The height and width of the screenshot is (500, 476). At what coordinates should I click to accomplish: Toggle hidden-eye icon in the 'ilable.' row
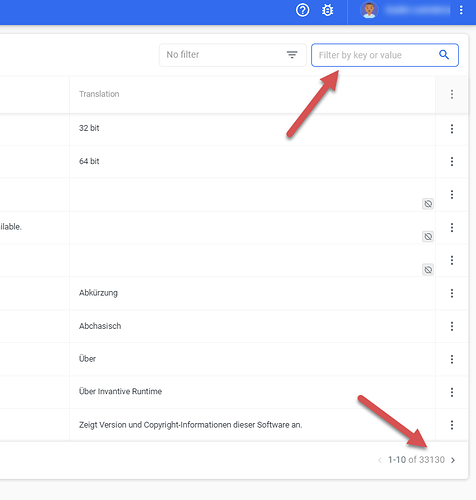click(428, 237)
